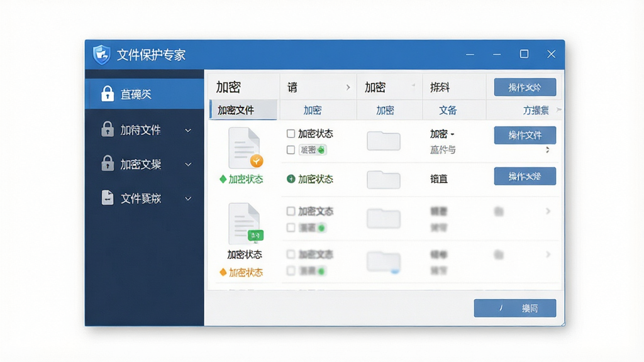Expand the 文件戛旅 sidebar chevron

click(x=188, y=199)
